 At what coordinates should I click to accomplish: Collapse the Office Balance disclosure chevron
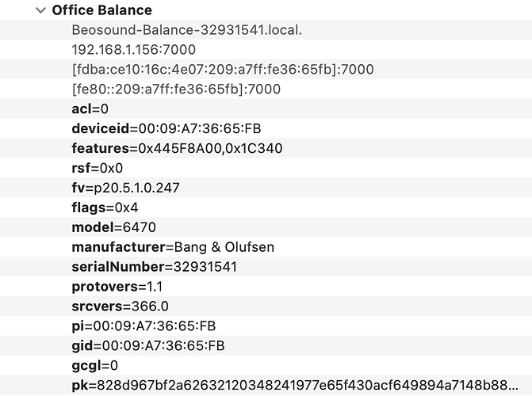[x=40, y=10]
